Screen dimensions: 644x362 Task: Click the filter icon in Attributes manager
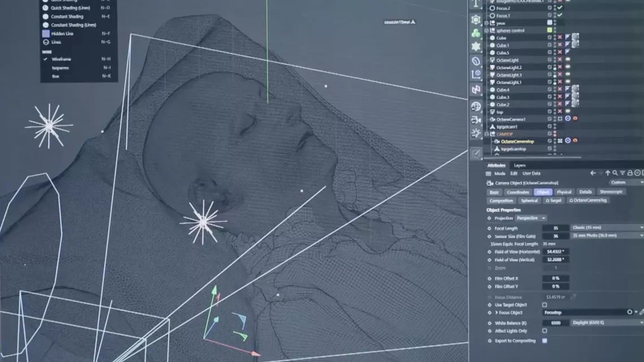[622, 173]
